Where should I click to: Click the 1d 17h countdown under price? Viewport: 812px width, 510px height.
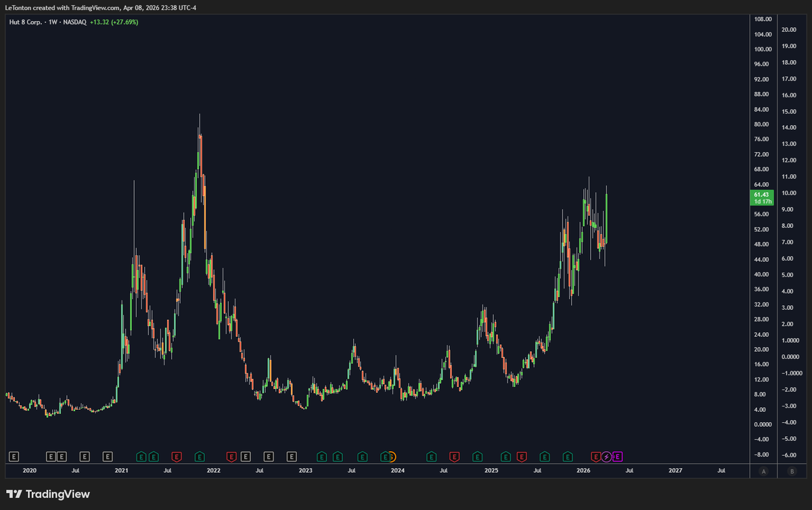click(x=763, y=202)
